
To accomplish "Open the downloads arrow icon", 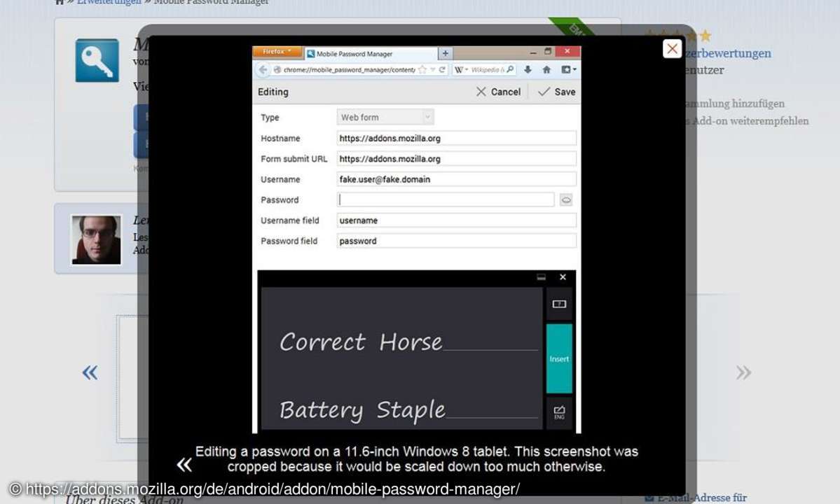I will (528, 69).
